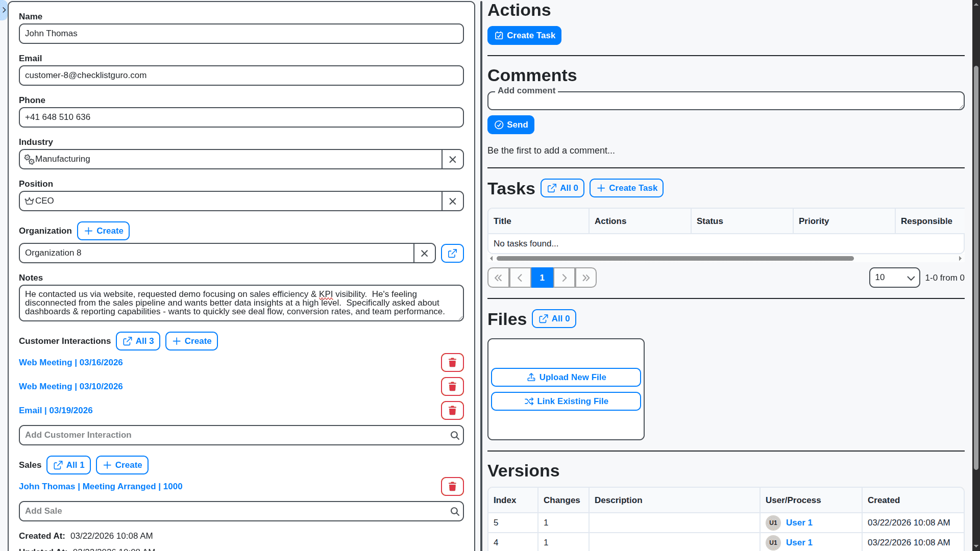980x551 pixels.
Task: Clear the Industry field with the X icon
Action: (x=452, y=159)
